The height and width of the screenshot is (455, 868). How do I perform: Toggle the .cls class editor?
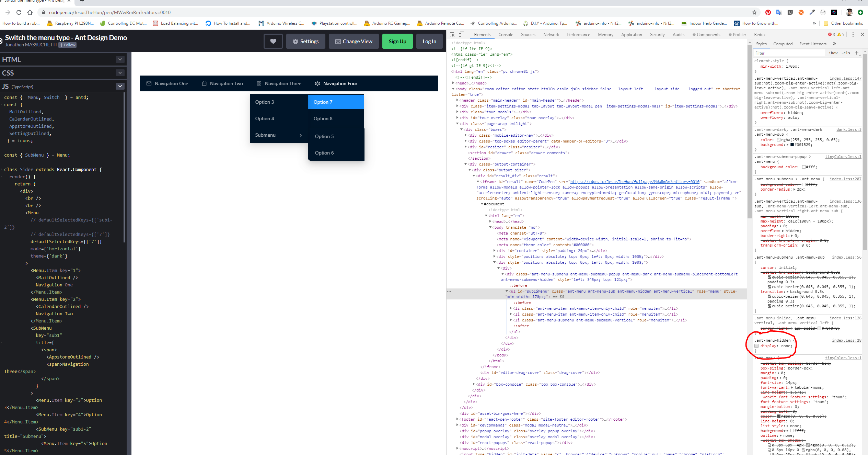click(846, 53)
